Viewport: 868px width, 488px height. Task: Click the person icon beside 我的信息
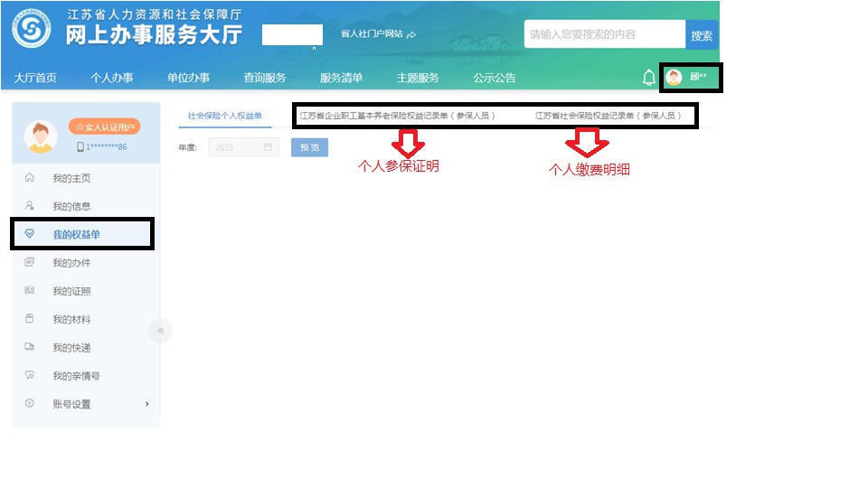point(29,205)
